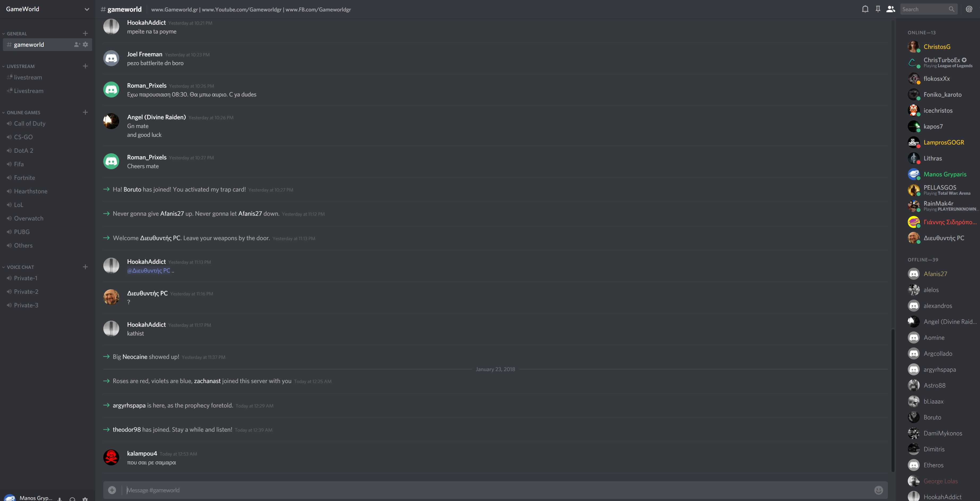Show pinned messages with pin icon

pyautogui.click(x=878, y=9)
